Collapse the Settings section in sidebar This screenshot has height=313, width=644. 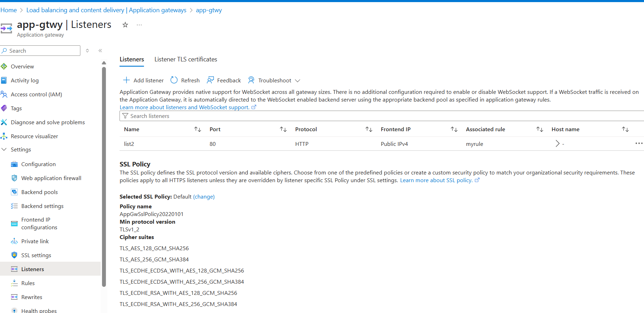[4, 149]
